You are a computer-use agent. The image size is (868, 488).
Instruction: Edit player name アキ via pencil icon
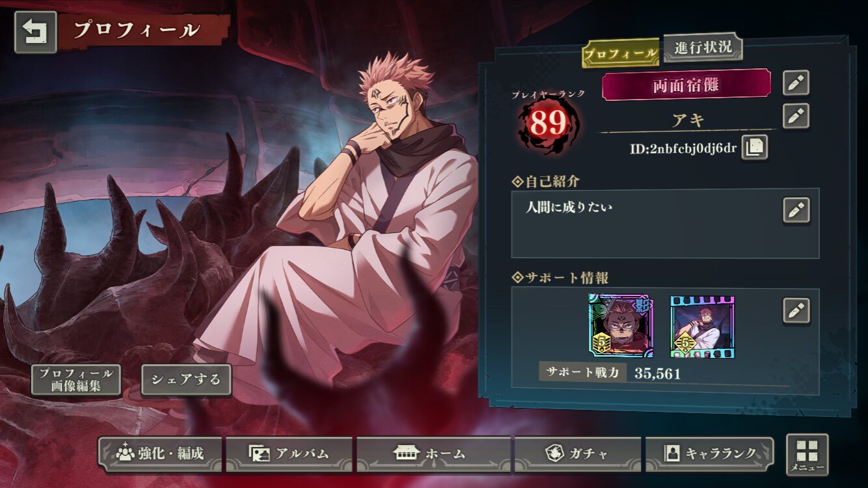click(796, 116)
